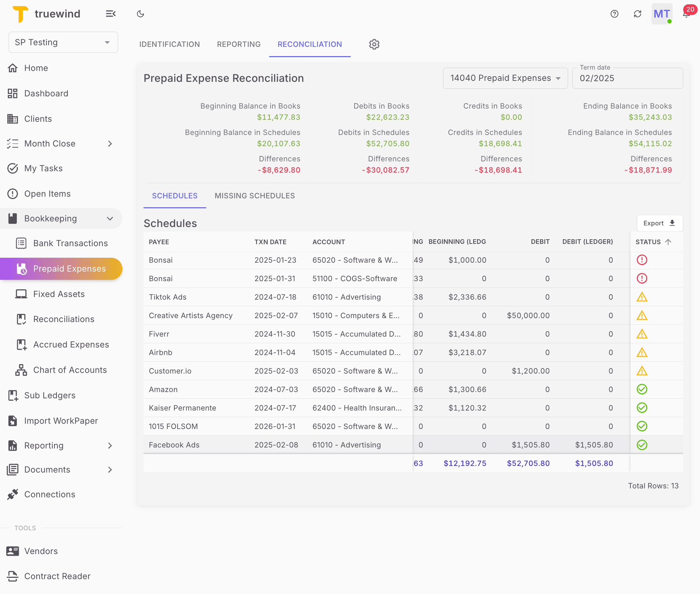Toggle dark mode with the moon icon
700x594 pixels.
click(140, 14)
